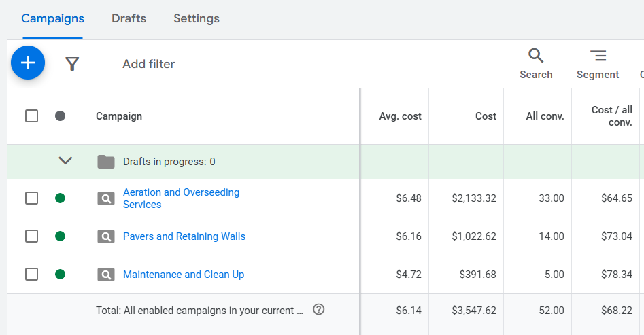Click the funnel filter icon
644x335 pixels.
coord(72,64)
